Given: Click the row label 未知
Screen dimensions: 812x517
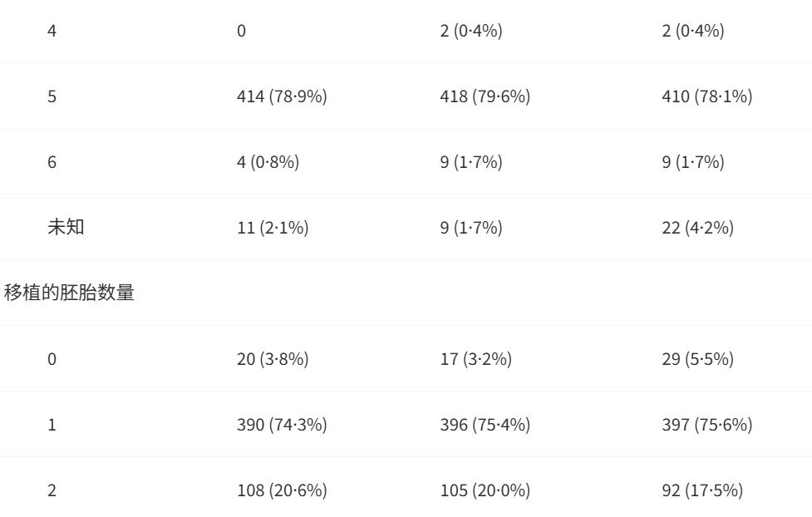Looking at the screenshot, I should [66, 227].
